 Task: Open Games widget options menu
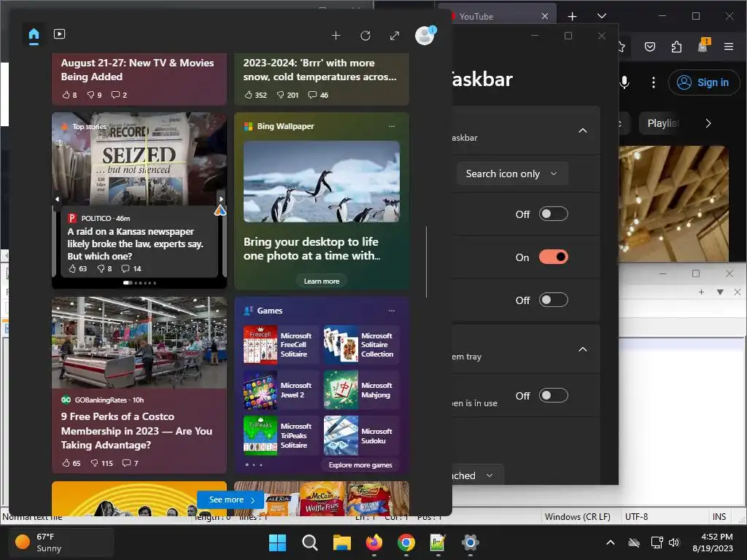[392, 311]
